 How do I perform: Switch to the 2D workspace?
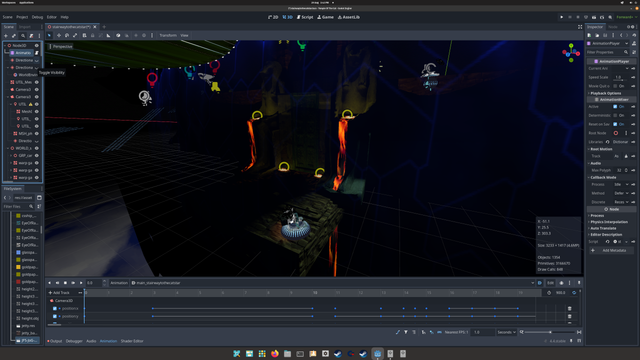[x=273, y=17]
